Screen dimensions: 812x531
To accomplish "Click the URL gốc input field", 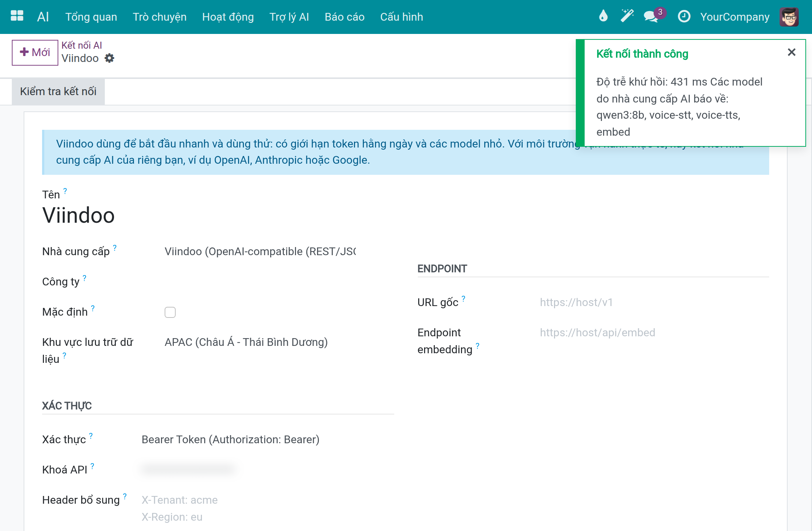I will pyautogui.click(x=654, y=302).
